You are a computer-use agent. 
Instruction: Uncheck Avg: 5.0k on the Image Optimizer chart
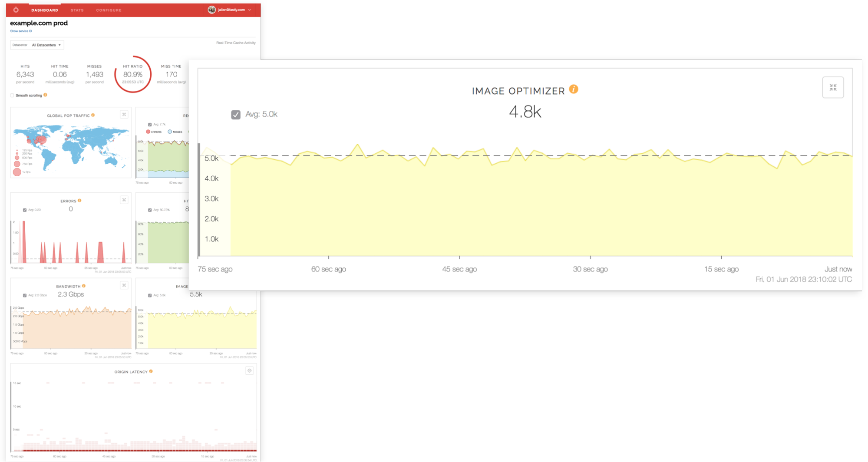point(236,114)
